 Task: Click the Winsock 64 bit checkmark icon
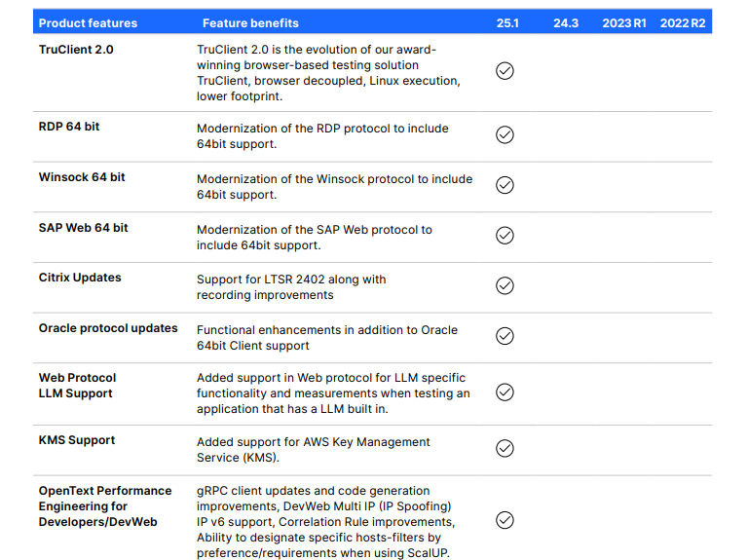coord(505,185)
